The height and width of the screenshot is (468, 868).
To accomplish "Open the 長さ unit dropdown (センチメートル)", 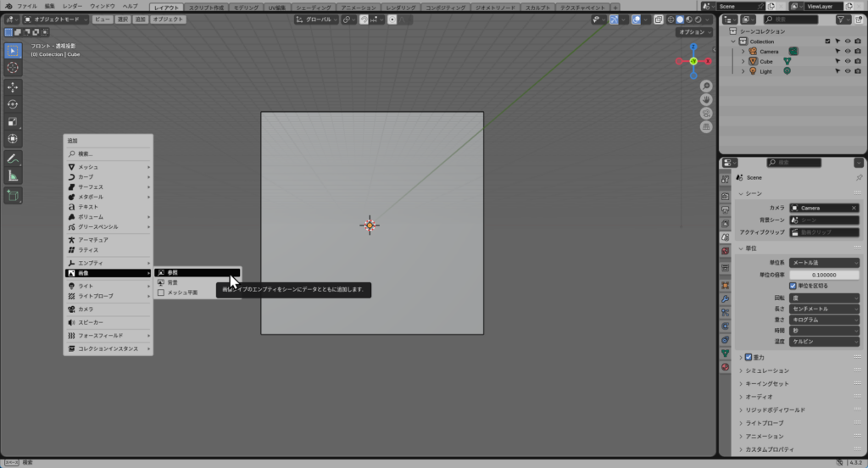I will point(824,309).
